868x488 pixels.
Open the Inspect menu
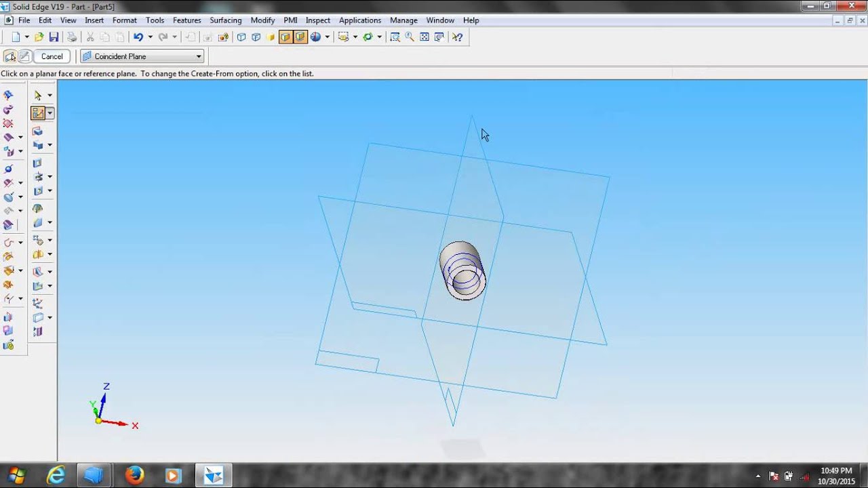318,20
